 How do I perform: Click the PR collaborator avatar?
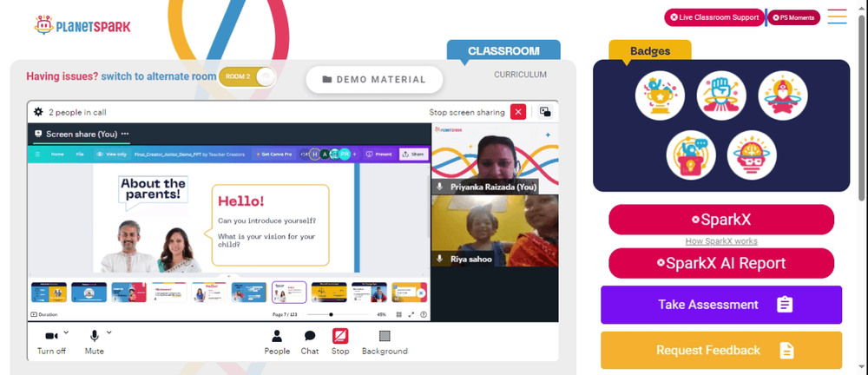pos(345,154)
